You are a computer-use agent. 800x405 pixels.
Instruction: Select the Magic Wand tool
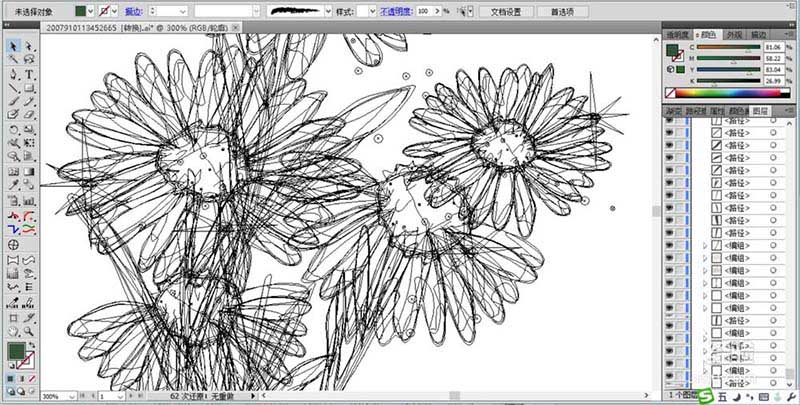(x=14, y=60)
